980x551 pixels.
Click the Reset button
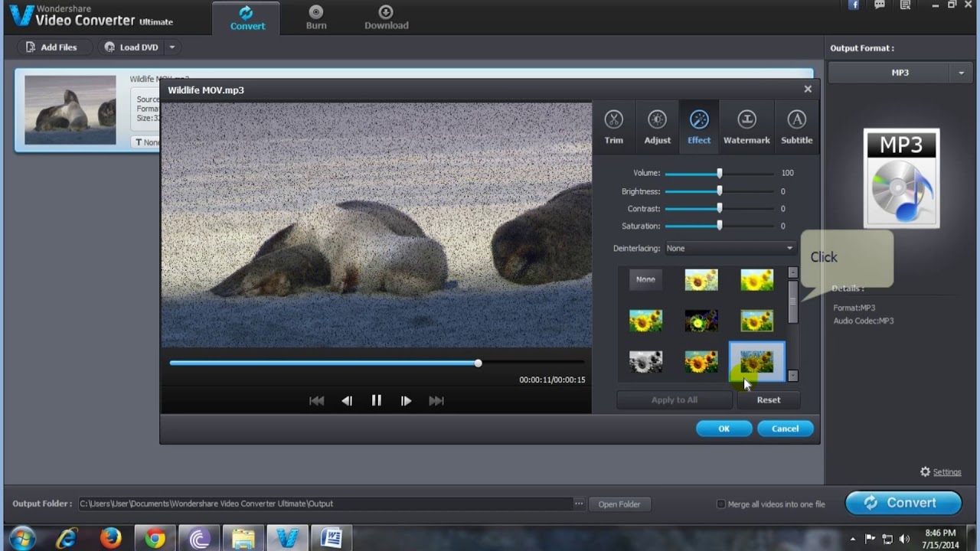click(768, 400)
